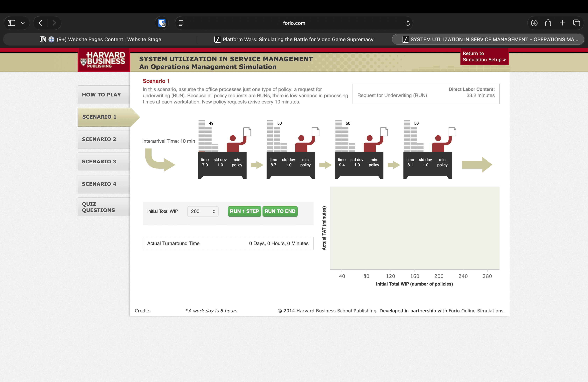Open the Safari downloads icon
The image size is (588, 382).
[534, 23]
